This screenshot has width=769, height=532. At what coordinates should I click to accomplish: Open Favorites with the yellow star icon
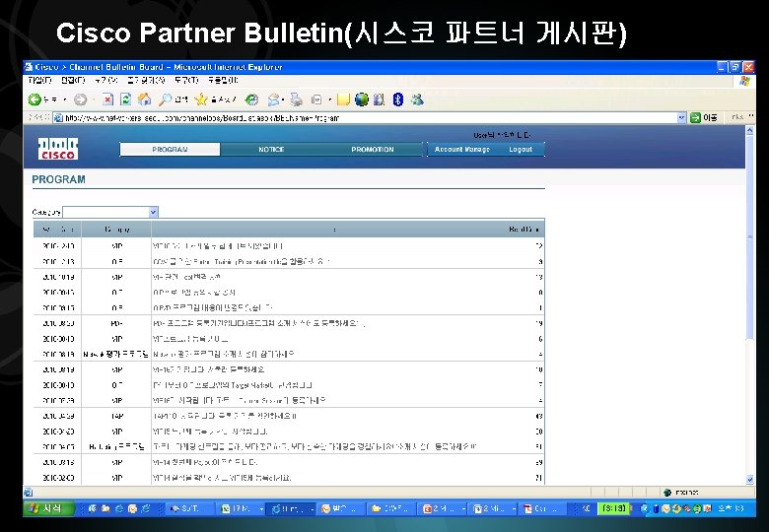(x=201, y=100)
